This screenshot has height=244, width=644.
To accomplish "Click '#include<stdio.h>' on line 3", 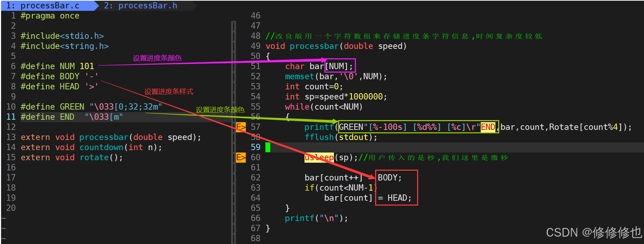I will pyautogui.click(x=62, y=36).
